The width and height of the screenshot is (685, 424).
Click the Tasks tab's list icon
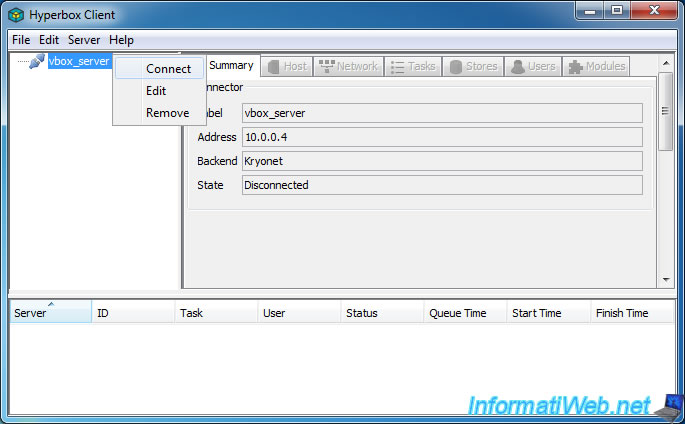(397, 67)
